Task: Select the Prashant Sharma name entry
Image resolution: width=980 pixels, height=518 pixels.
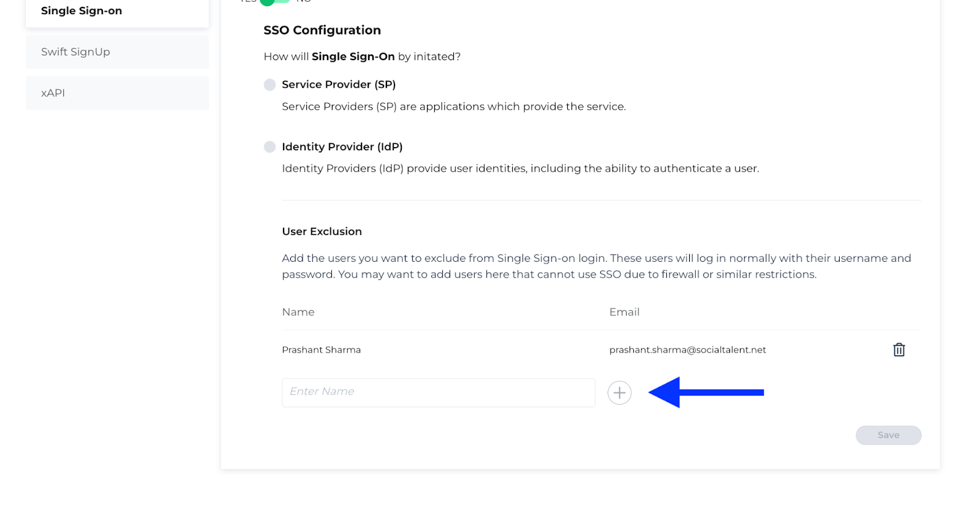Action: point(322,349)
